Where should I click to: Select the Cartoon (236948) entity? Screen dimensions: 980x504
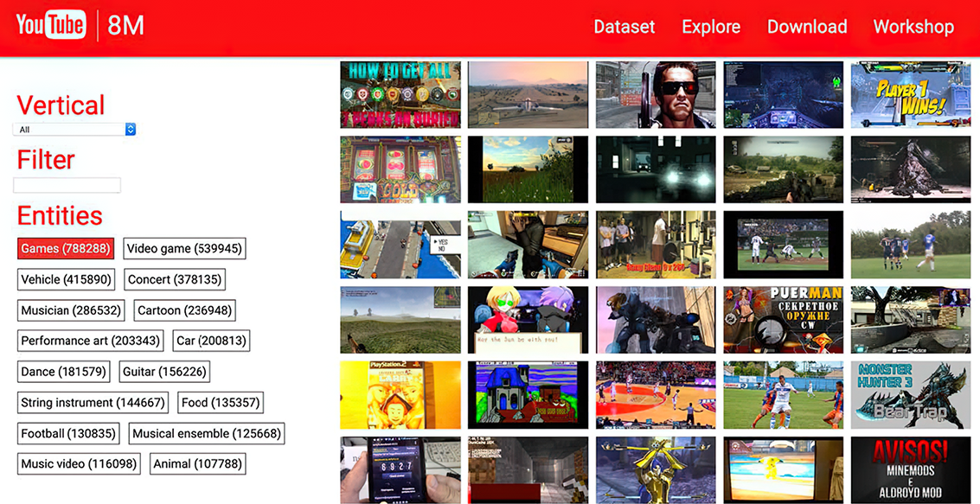point(185,310)
